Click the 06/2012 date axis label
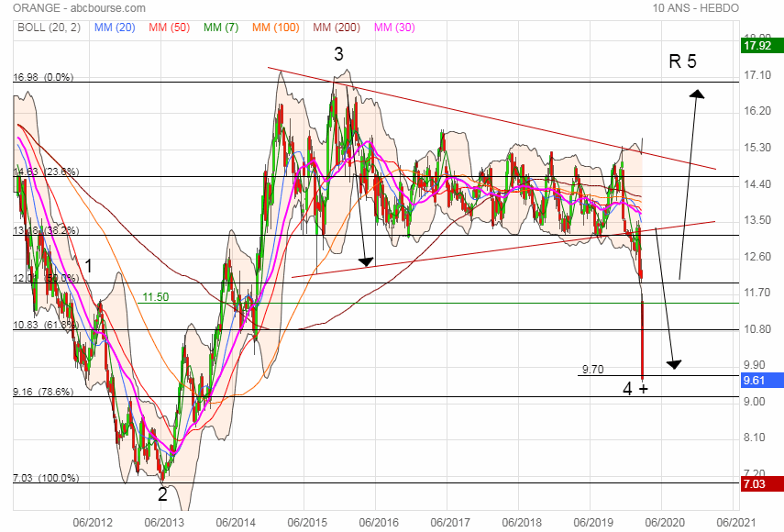 (x=93, y=523)
